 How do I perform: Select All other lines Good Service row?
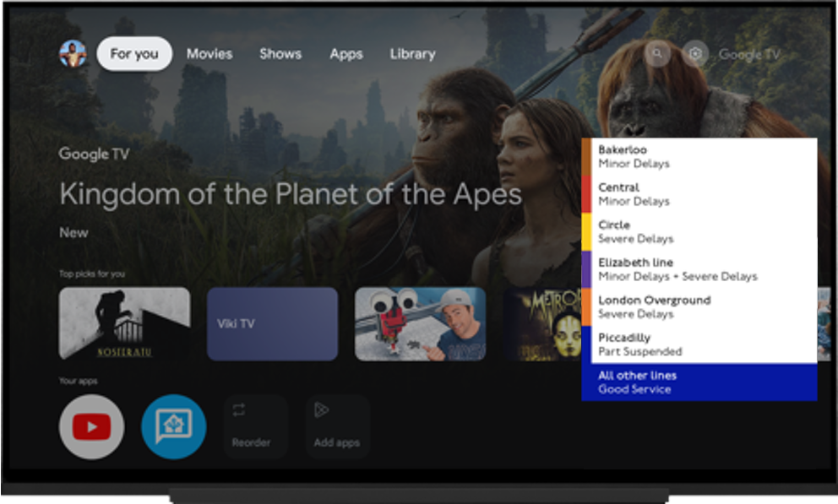[x=699, y=382]
